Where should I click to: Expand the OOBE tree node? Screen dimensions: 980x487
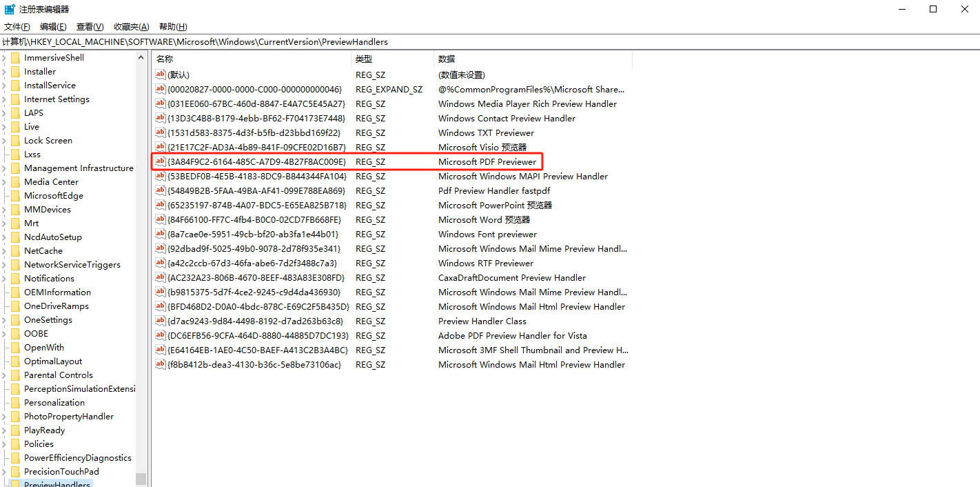(x=4, y=334)
